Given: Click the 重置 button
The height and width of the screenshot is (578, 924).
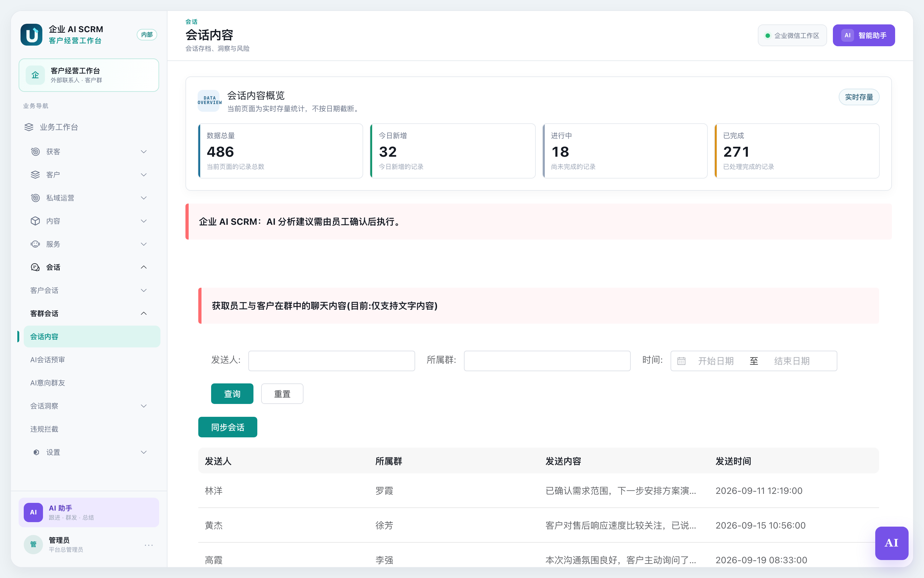Looking at the screenshot, I should [282, 394].
